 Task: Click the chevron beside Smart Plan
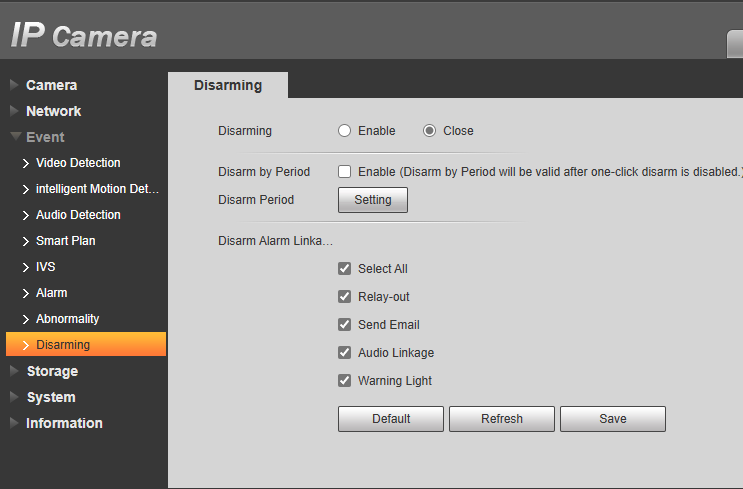click(x=26, y=242)
